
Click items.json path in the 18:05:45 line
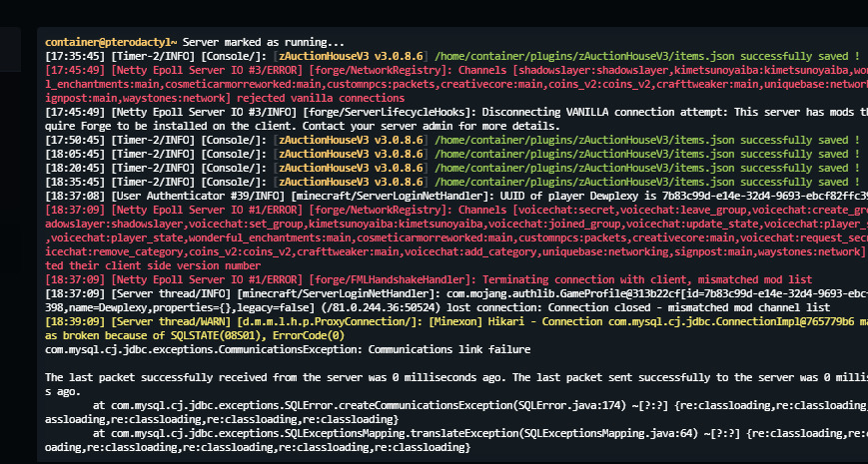click(x=585, y=154)
